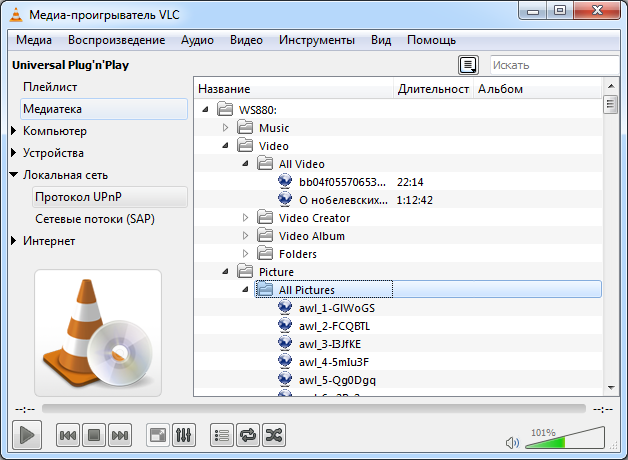Image resolution: width=628 pixels, height=460 pixels.
Task: Click the Folders folder icon
Action: (x=265, y=253)
